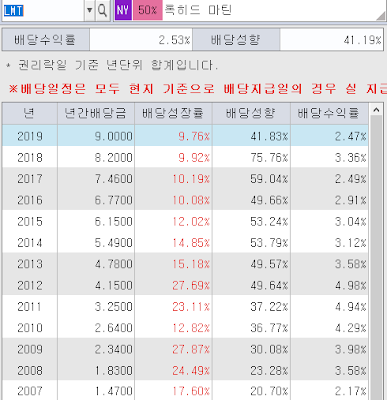Click the 배당수익률 summary label
387x400 pixels.
45,40
